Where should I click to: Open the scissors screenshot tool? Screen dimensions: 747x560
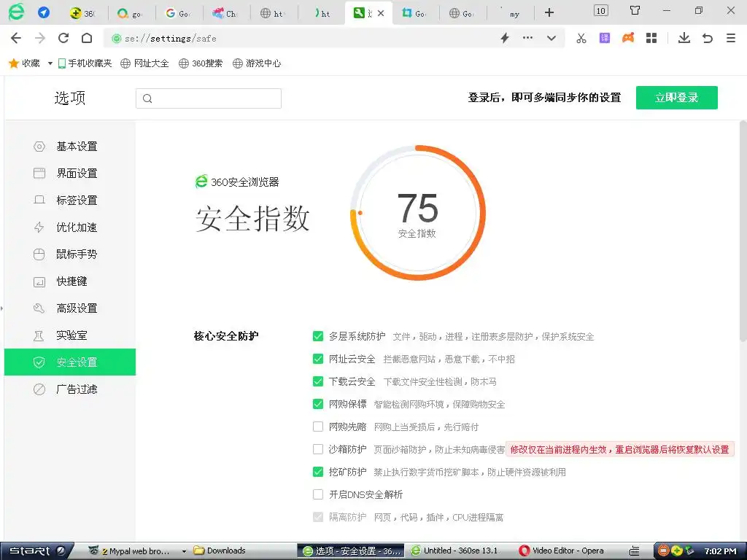(581, 38)
